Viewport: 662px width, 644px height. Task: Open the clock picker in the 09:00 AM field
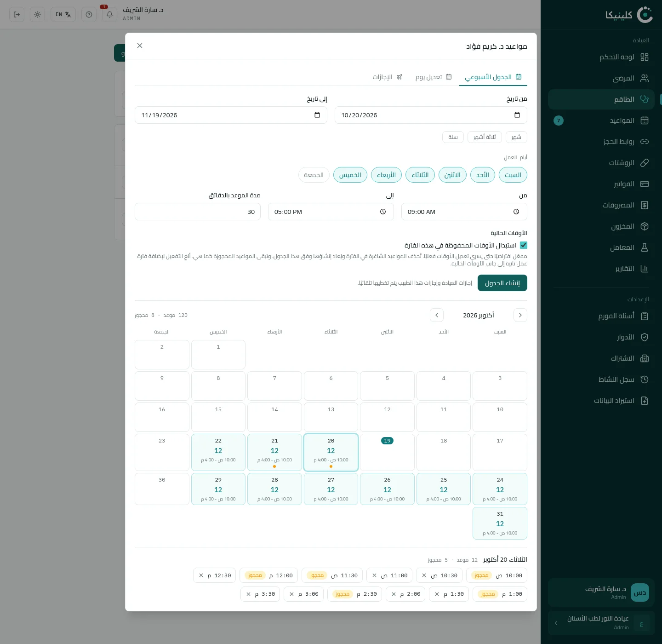pos(516,212)
